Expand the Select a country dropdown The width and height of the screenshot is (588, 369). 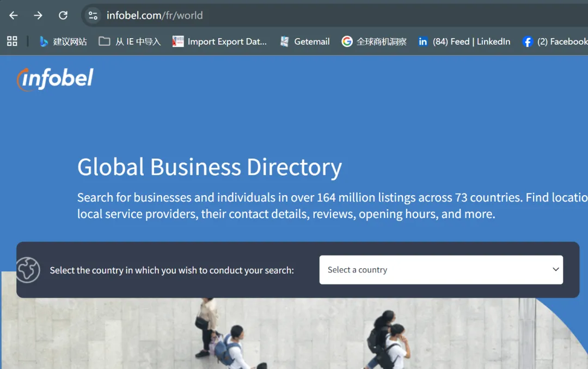(441, 270)
